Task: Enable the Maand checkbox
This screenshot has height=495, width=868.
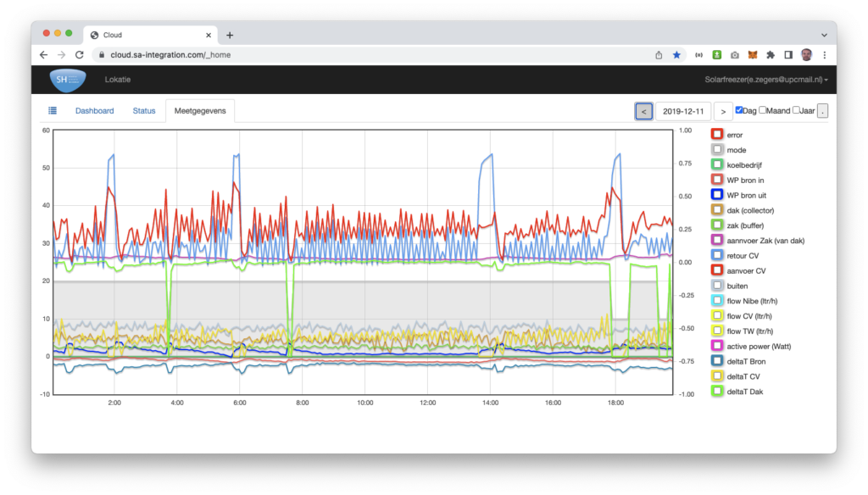Action: click(x=763, y=110)
